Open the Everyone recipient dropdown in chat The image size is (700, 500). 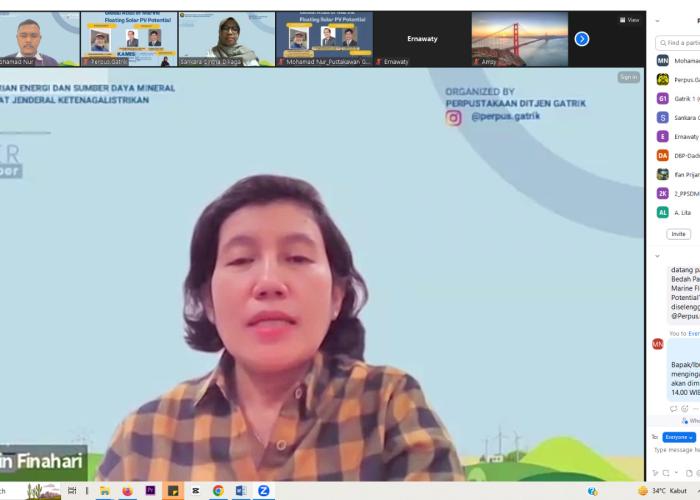pyautogui.click(x=679, y=437)
